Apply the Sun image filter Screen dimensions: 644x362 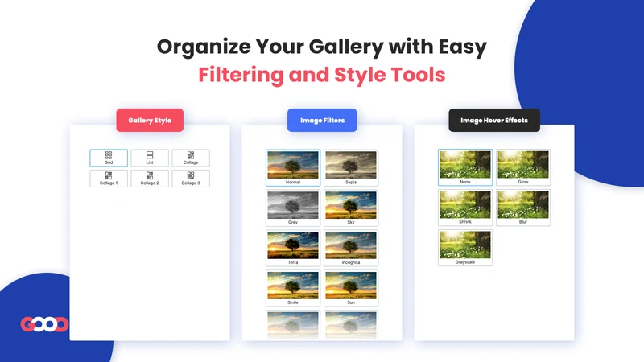[x=351, y=289]
